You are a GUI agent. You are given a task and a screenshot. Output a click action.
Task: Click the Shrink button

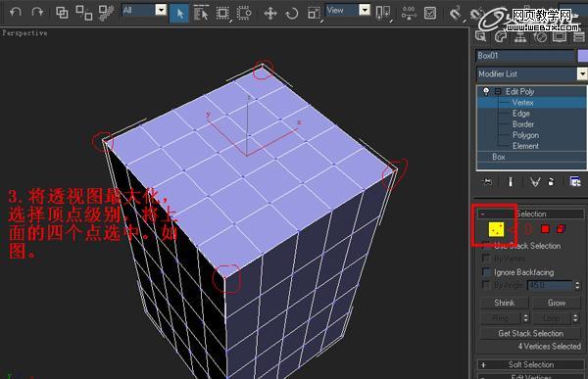[505, 303]
